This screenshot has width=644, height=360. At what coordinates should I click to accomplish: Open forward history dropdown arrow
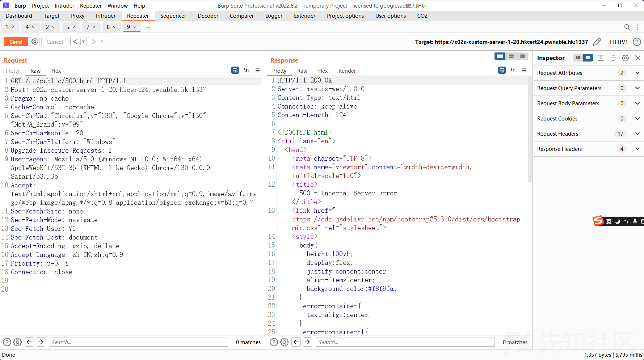[x=102, y=42]
